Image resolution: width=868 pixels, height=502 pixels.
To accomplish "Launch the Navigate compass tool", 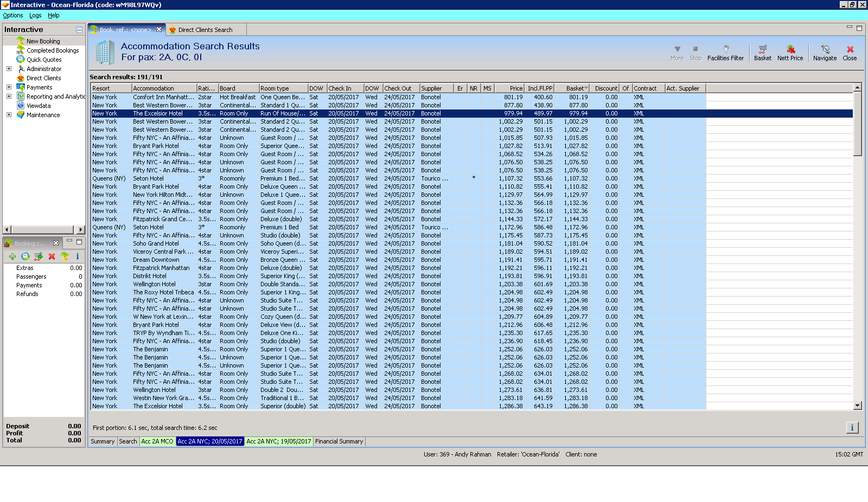I will (x=825, y=53).
